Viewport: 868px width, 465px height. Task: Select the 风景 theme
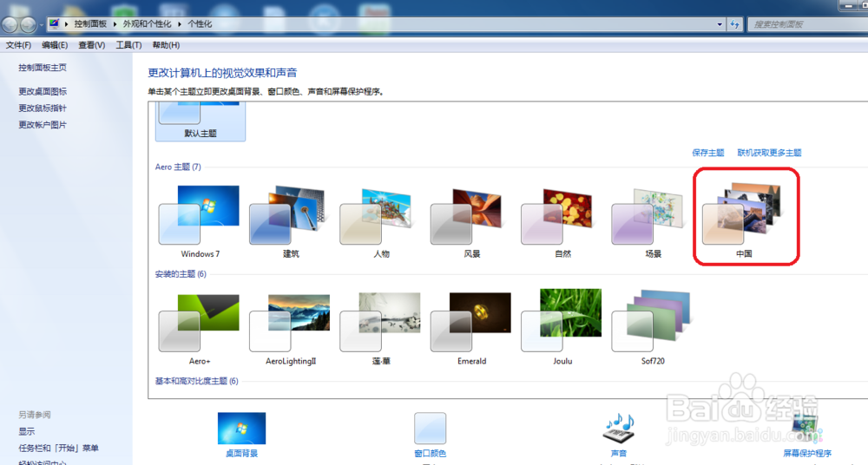click(471, 221)
